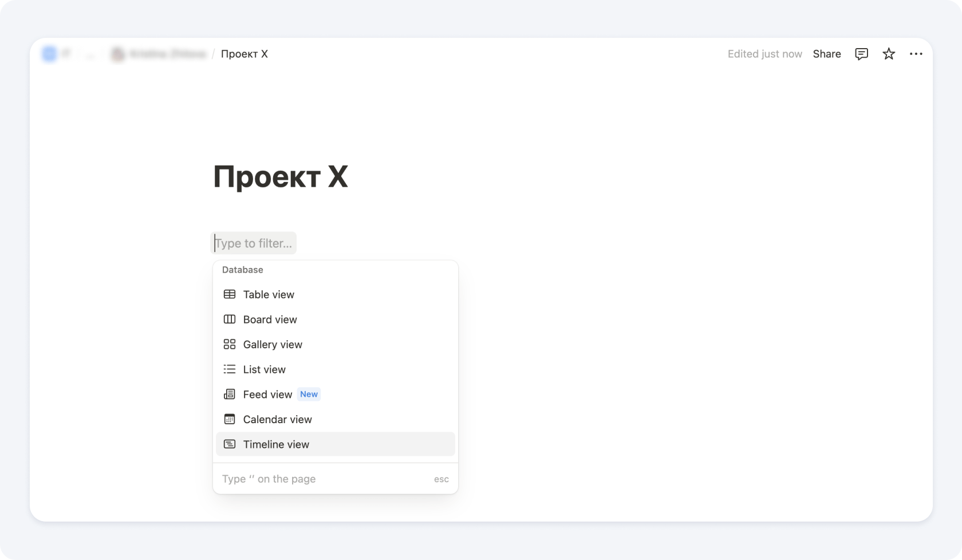Viewport: 962px width, 560px height.
Task: Click the Проект X page title
Action: point(280,176)
